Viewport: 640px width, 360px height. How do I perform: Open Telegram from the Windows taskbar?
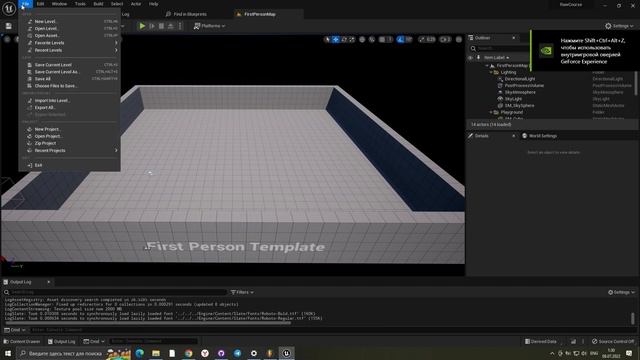click(x=238, y=353)
